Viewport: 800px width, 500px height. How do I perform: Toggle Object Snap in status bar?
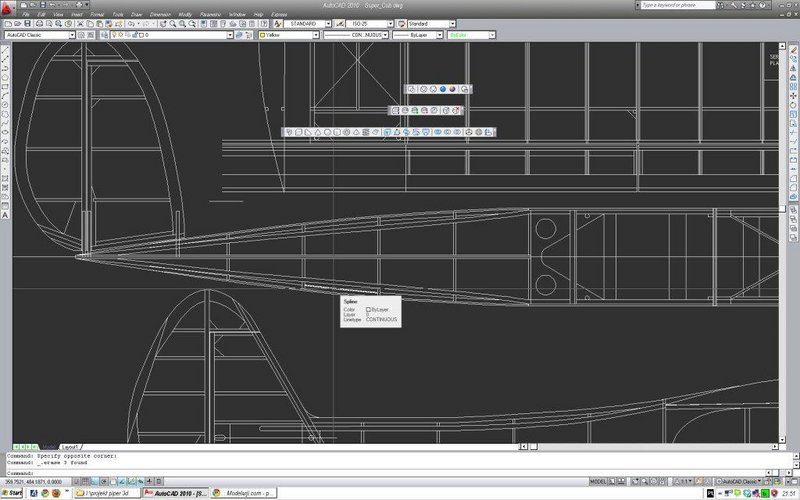113,481
